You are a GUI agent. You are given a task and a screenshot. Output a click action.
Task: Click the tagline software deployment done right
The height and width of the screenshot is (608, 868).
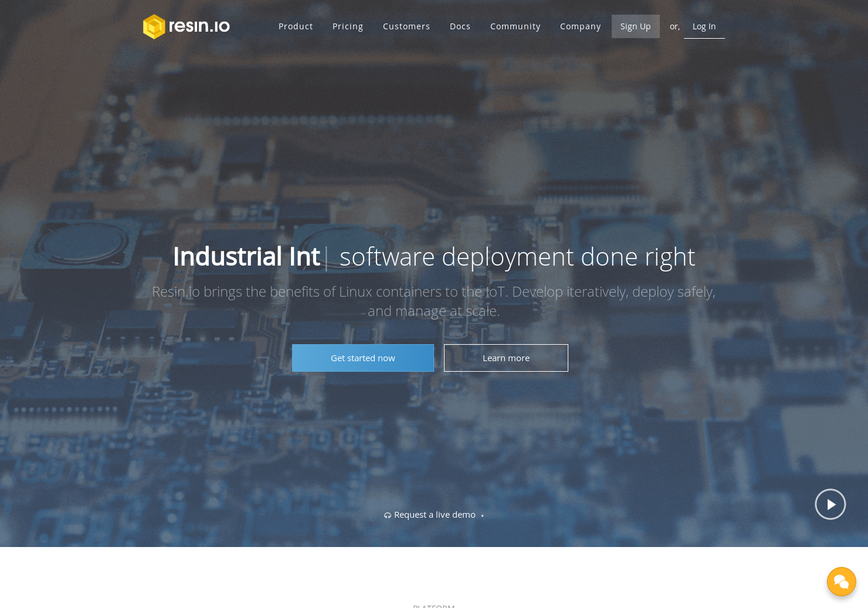pos(518,256)
